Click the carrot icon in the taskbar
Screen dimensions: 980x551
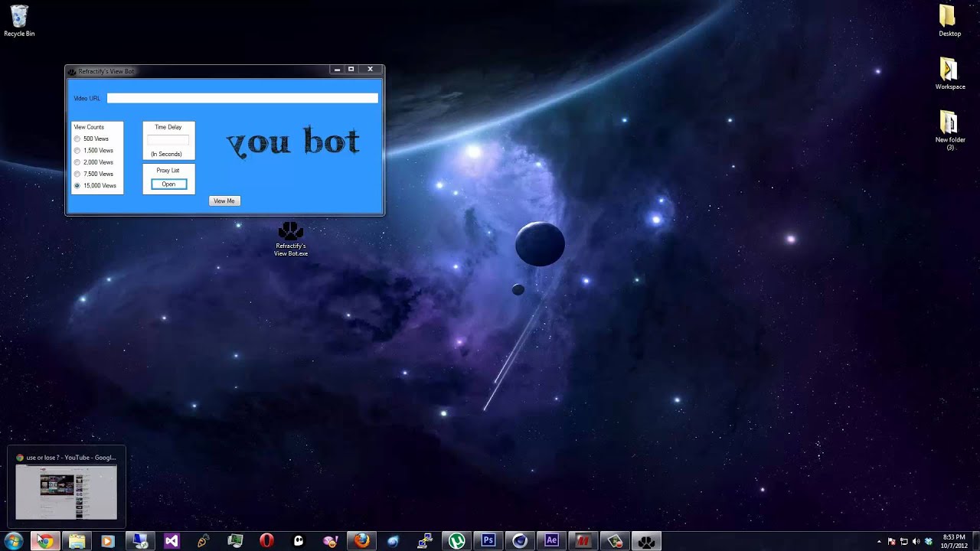coord(203,541)
